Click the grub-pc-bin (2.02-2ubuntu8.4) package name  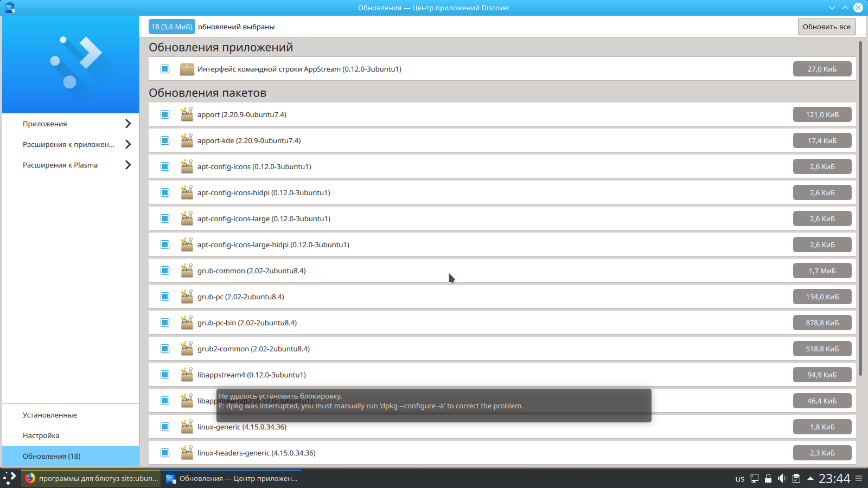247,323
